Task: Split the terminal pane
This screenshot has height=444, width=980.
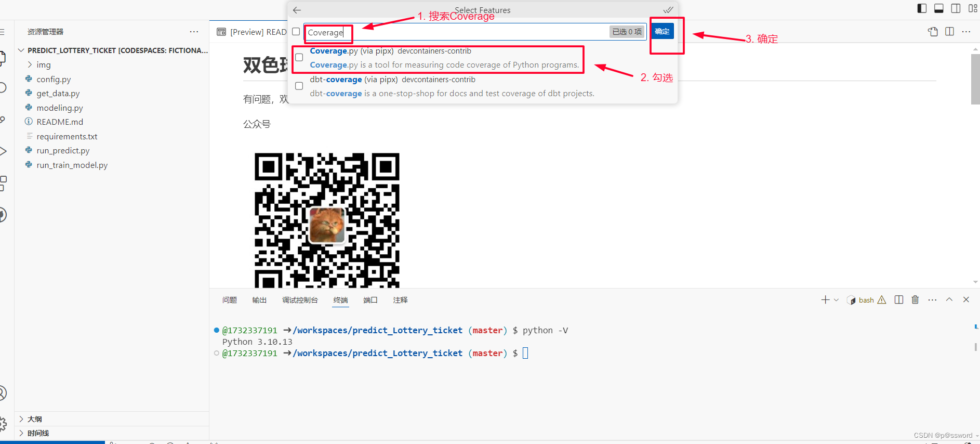Action: [899, 300]
